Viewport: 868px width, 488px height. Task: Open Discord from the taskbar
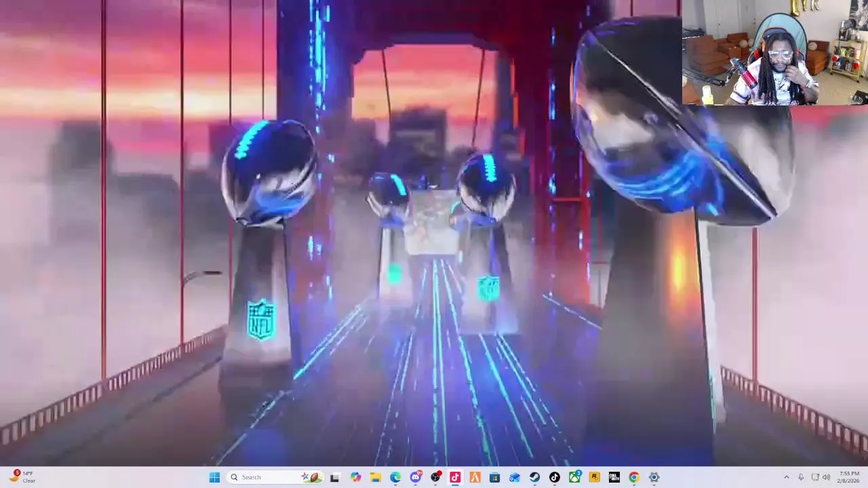click(x=415, y=477)
